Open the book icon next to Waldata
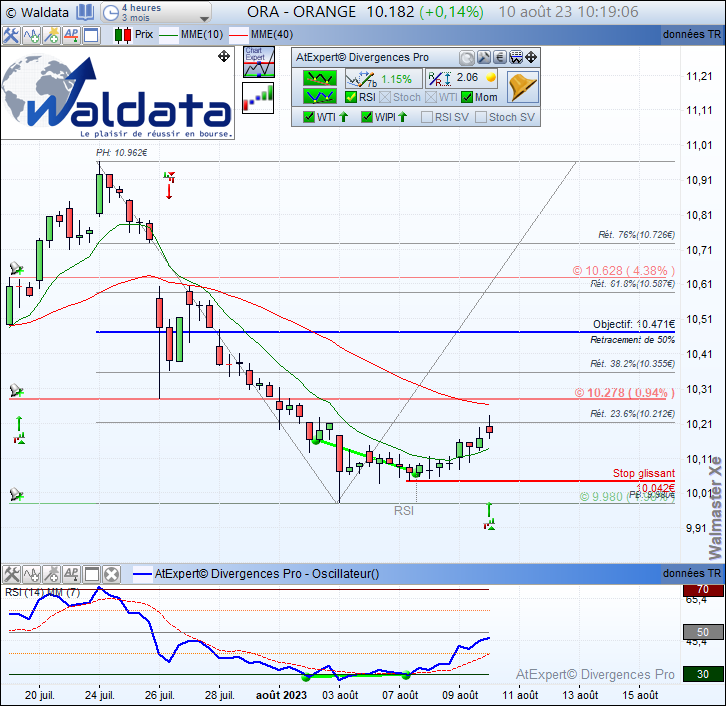This screenshot has height=706, width=726. pos(85,12)
